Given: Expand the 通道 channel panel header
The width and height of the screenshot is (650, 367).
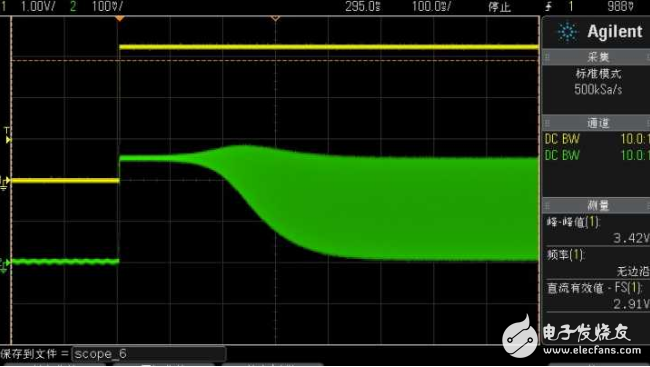Looking at the screenshot, I should pyautogui.click(x=596, y=123).
